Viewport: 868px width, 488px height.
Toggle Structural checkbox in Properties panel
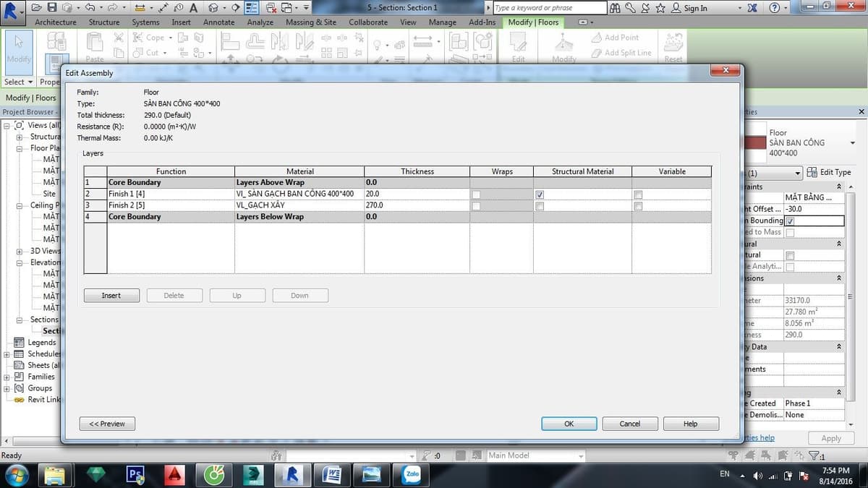pos(790,255)
